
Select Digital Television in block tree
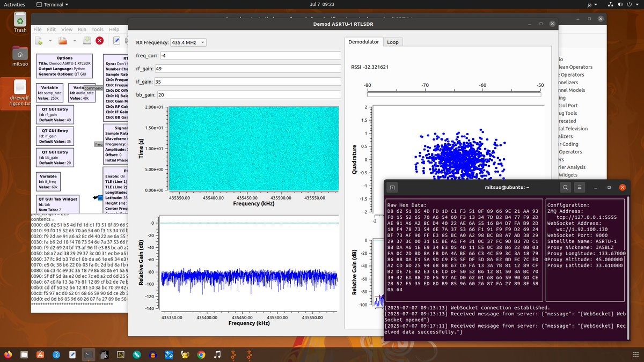(x=573, y=129)
